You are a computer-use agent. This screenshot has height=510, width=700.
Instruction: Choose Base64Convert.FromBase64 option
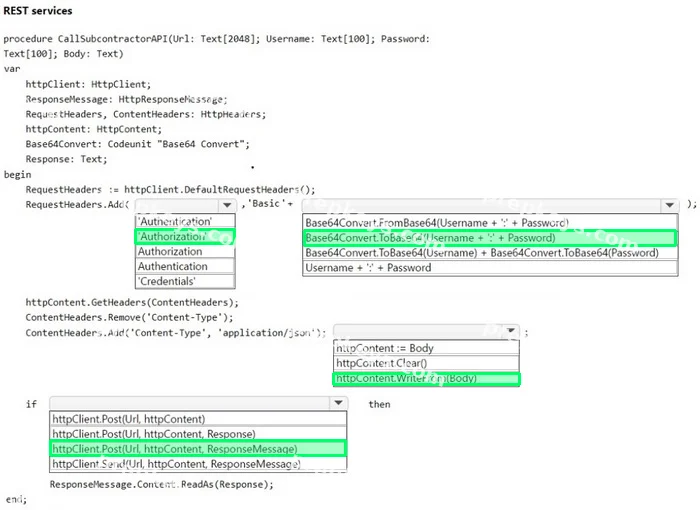pyautogui.click(x=490, y=223)
